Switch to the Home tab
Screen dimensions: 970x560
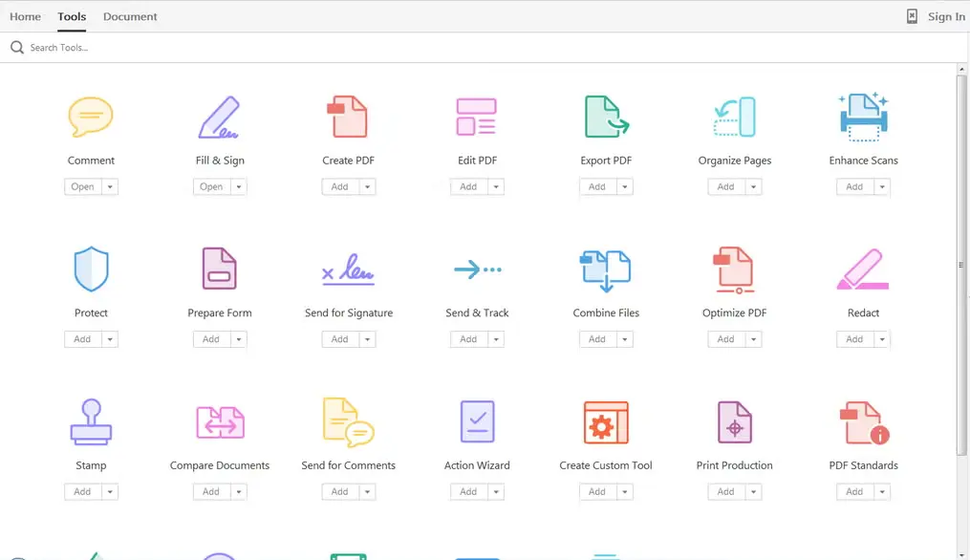[25, 16]
